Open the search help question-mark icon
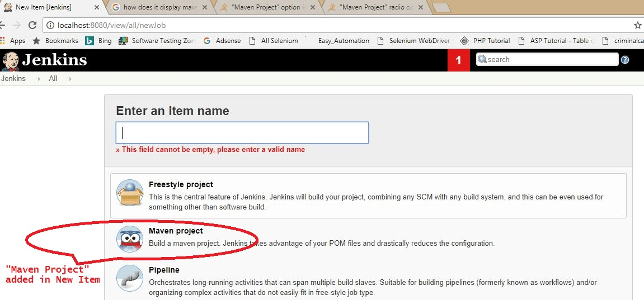The height and width of the screenshot is (300, 644). [x=624, y=60]
